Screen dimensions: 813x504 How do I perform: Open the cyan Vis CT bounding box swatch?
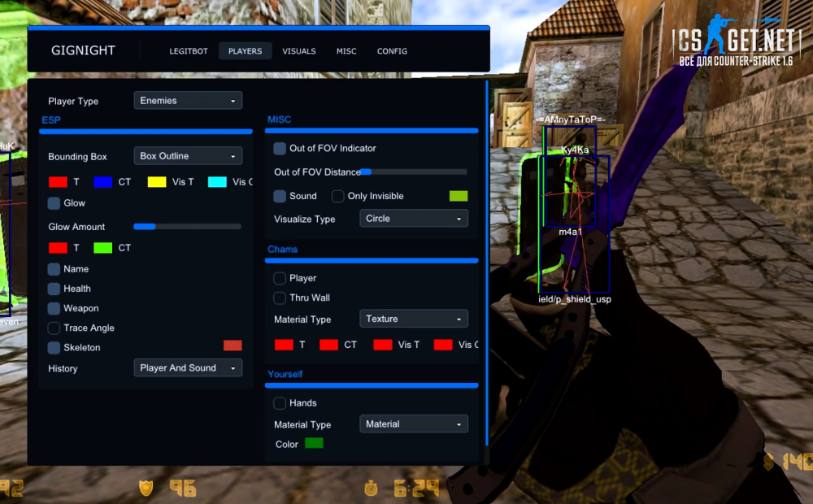(217, 182)
